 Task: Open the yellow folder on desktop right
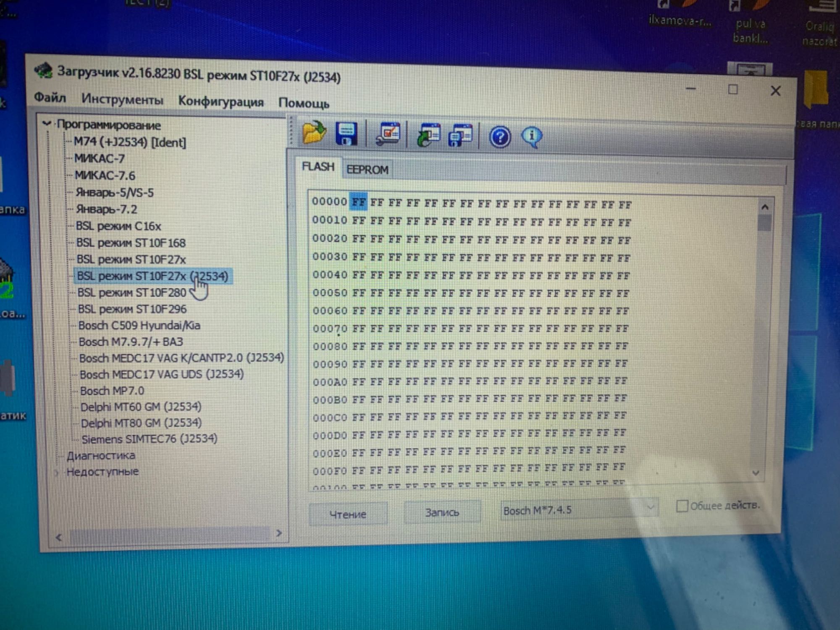coord(817,90)
